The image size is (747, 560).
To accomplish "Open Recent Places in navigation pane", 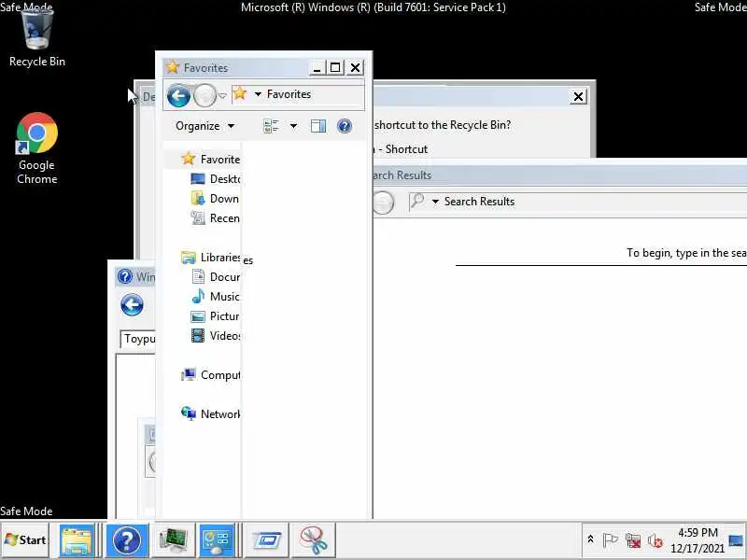I will 215,218.
